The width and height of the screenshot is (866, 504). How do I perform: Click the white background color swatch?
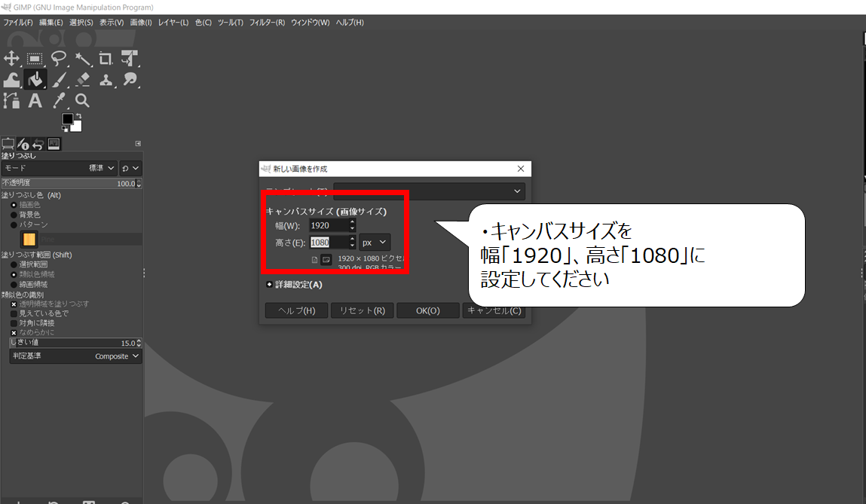click(76, 127)
